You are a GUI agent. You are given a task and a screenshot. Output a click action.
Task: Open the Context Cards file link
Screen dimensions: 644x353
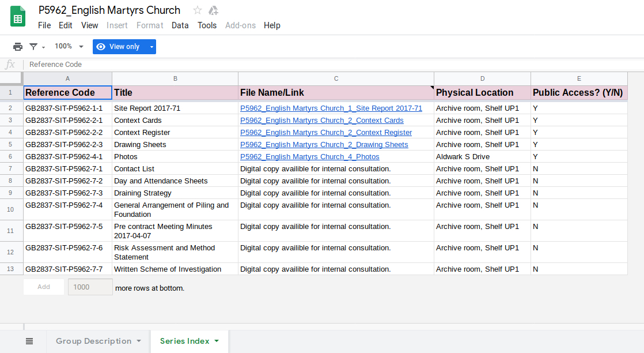(x=322, y=121)
